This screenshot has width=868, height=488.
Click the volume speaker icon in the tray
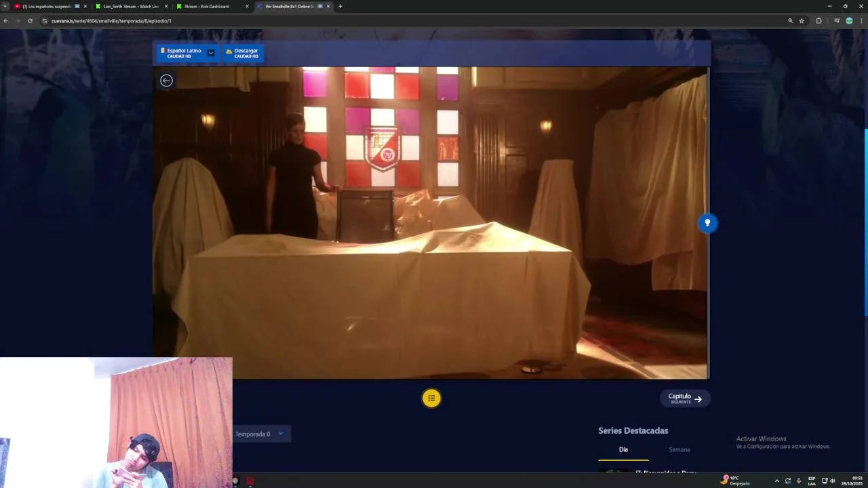(x=833, y=481)
